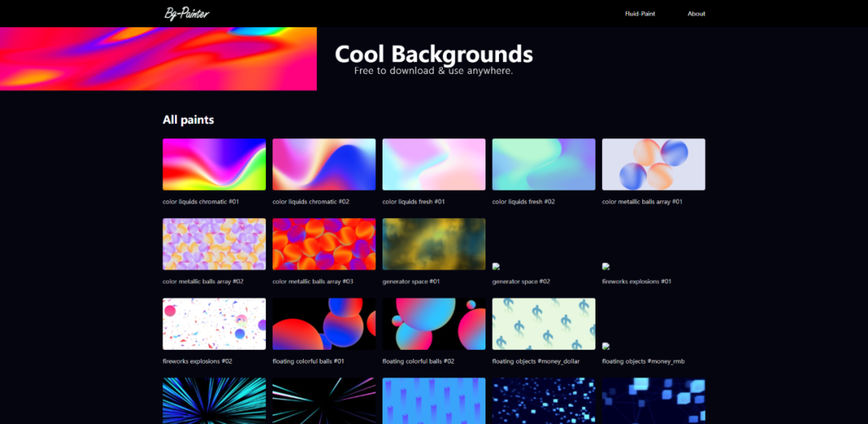Viewport: 868px width, 424px height.
Task: Click 'floating colorful balls #01' caption
Action: pyautogui.click(x=309, y=361)
